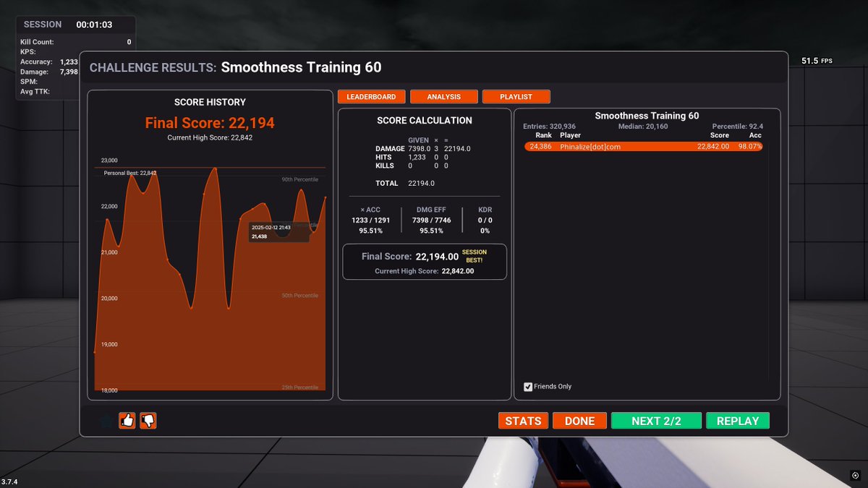The image size is (868, 488).
Task: Click the Kill Count row in session panel
Action: (76, 42)
